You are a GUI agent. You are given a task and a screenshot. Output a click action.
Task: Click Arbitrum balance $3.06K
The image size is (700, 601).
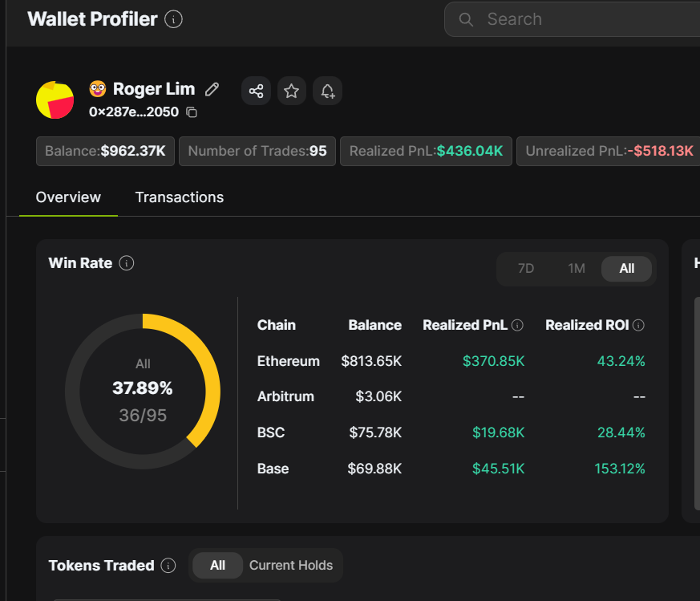pos(378,396)
